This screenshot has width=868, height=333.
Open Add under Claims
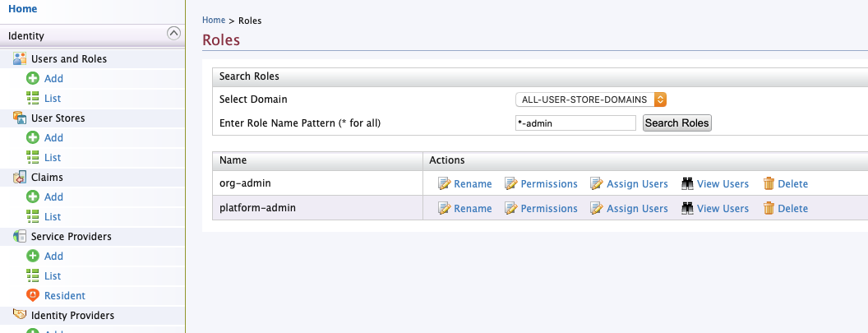coord(53,197)
